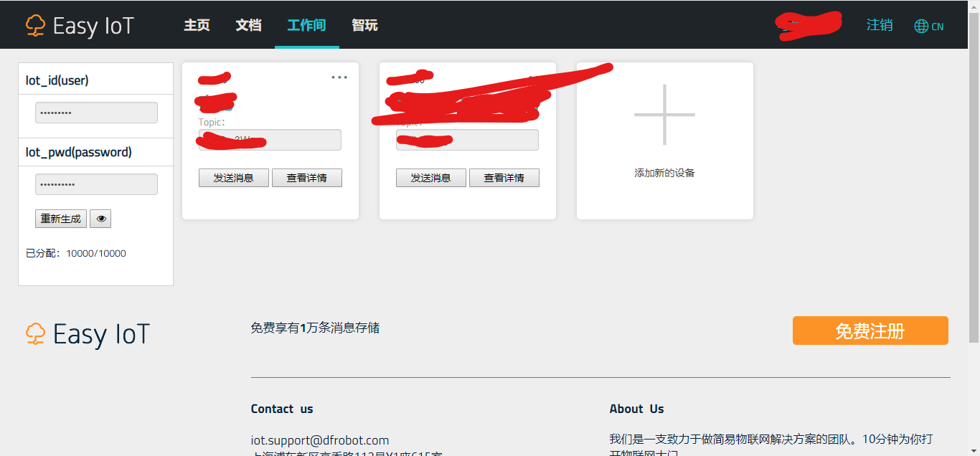Screen dimensions: 980x456
Task: Click 注销 logout link
Action: click(880, 25)
